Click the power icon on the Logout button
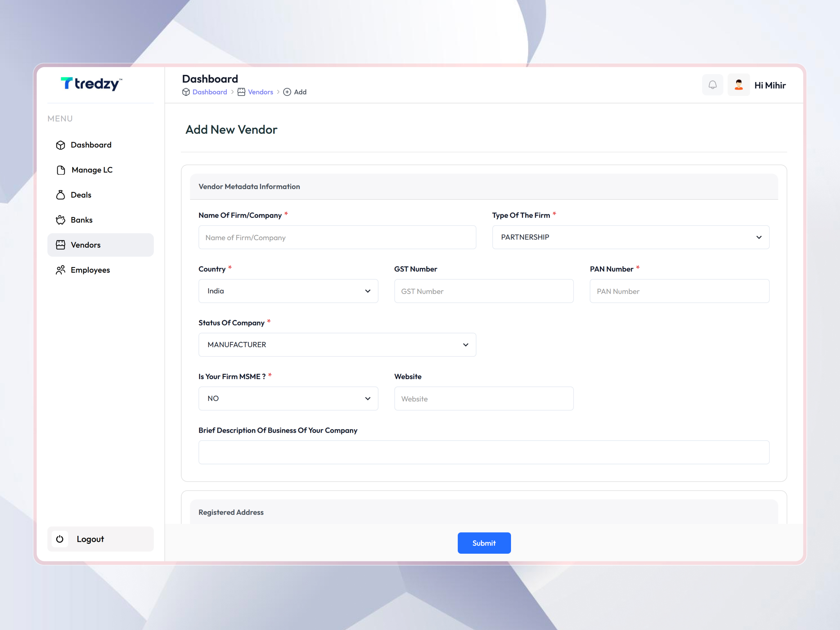Screen dimensions: 840x630 pos(60,539)
